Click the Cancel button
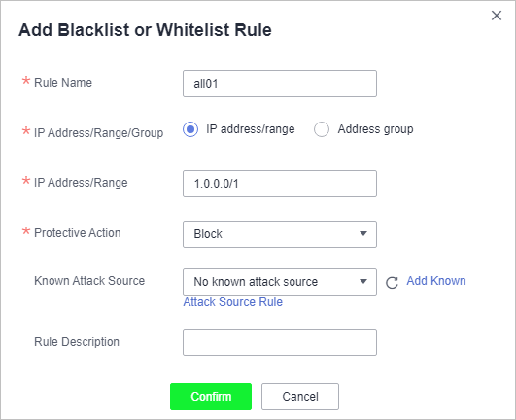516x420 pixels. coord(300,397)
